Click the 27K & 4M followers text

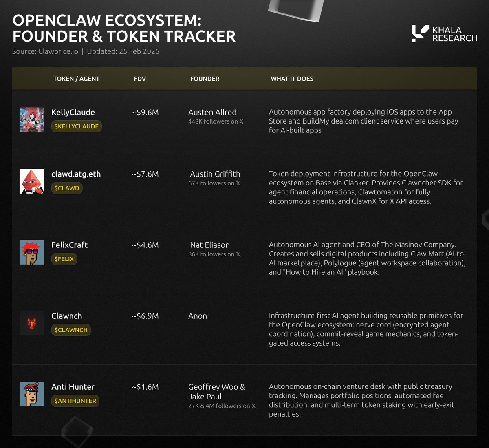[222, 406]
